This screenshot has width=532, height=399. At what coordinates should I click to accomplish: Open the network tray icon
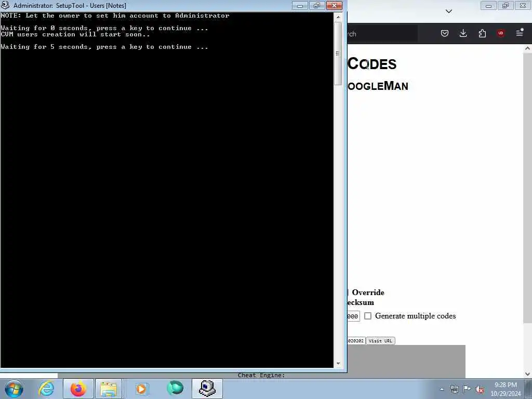click(454, 390)
